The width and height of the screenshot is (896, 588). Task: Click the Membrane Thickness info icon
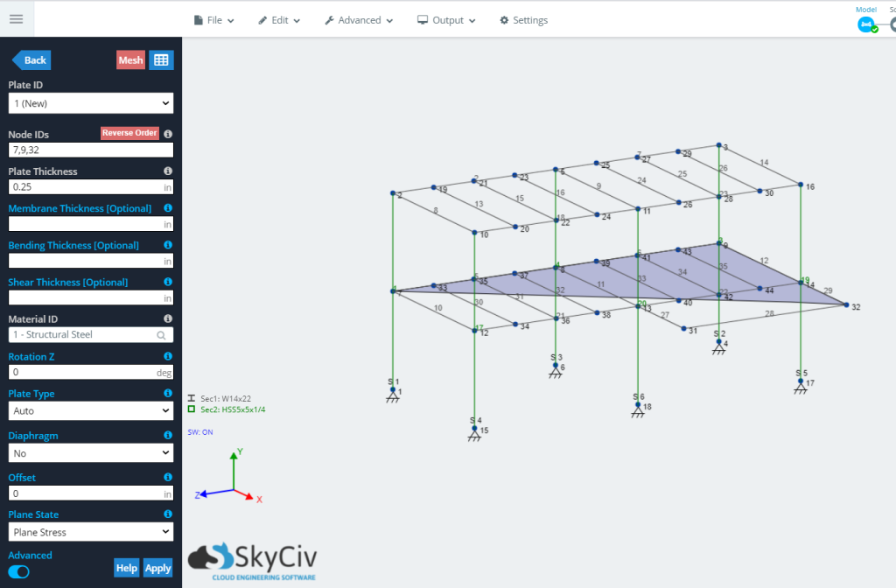pos(168,208)
